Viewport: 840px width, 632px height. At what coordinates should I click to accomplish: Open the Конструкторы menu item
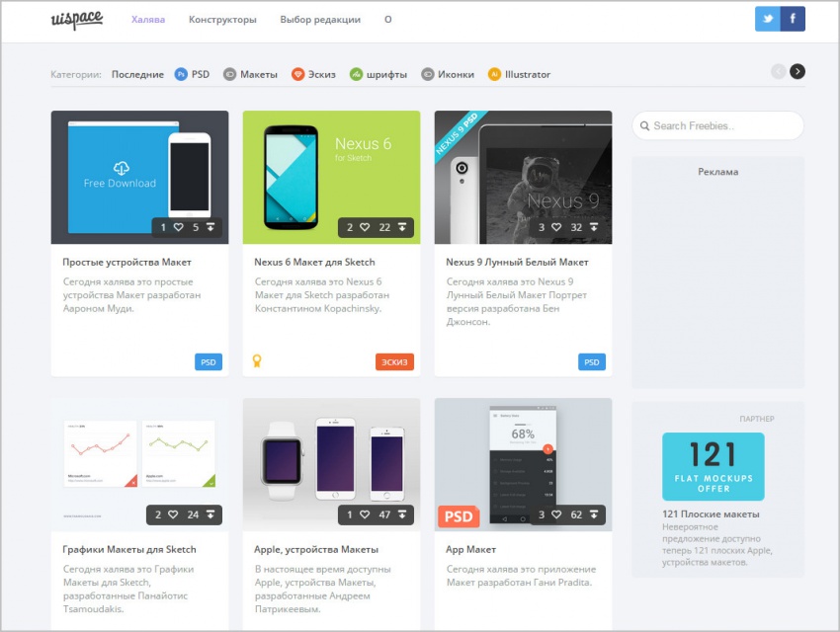(222, 19)
